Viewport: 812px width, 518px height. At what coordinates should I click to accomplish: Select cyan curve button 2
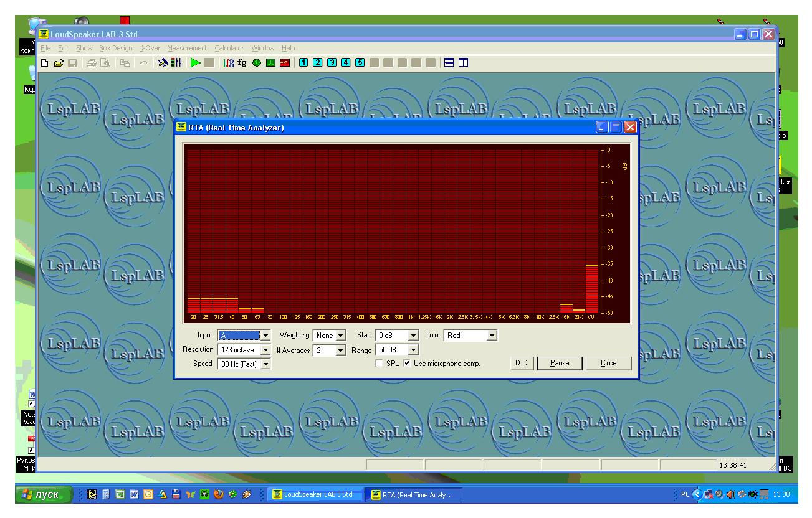317,63
